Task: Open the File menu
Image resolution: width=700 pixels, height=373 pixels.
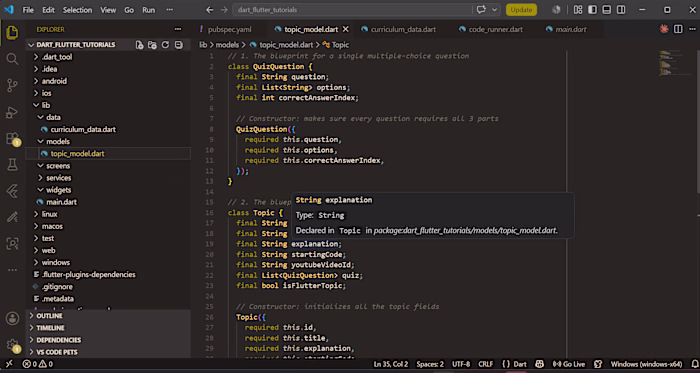Action: 28,10
